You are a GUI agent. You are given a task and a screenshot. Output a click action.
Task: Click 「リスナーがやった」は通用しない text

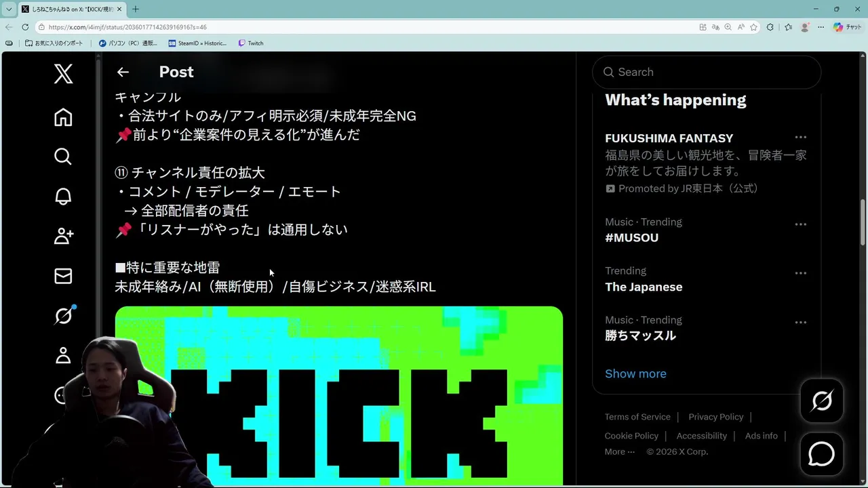[240, 230]
